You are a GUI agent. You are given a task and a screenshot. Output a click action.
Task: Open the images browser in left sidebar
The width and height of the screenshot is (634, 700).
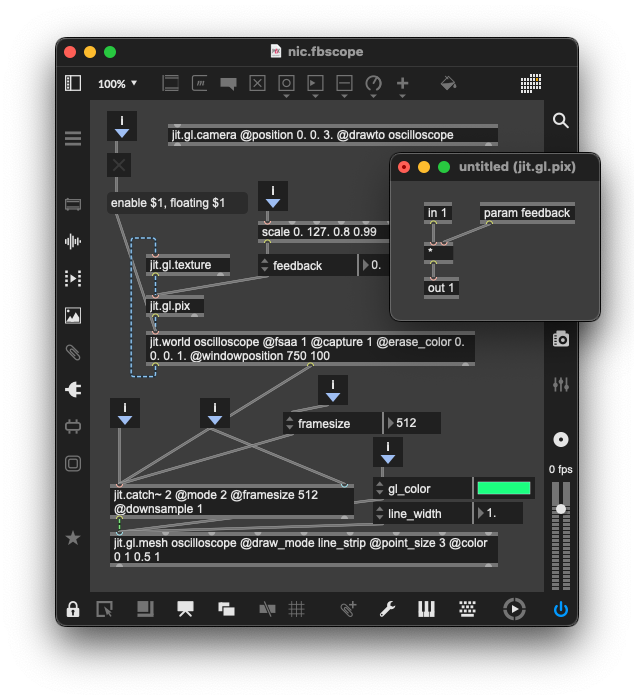[x=73, y=315]
